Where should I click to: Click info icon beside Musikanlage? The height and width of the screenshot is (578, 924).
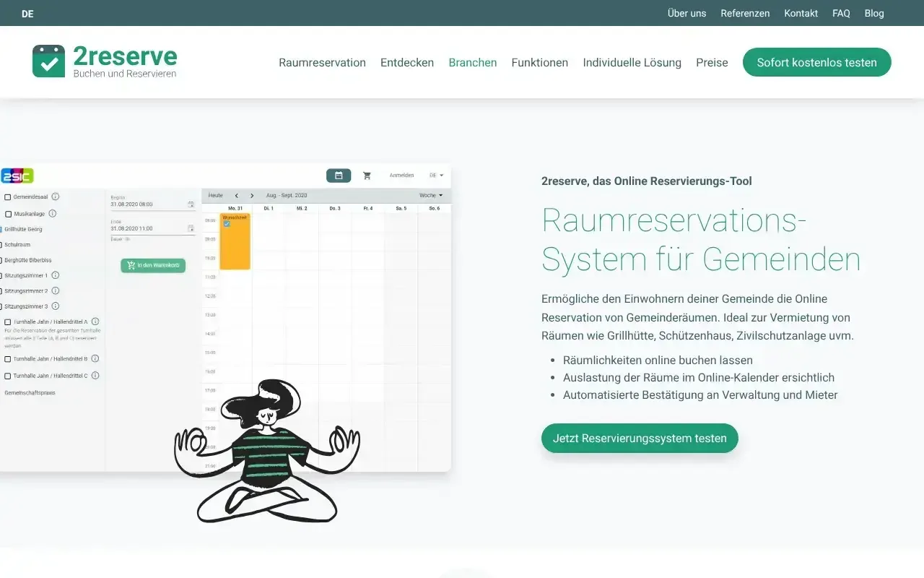pyautogui.click(x=52, y=214)
